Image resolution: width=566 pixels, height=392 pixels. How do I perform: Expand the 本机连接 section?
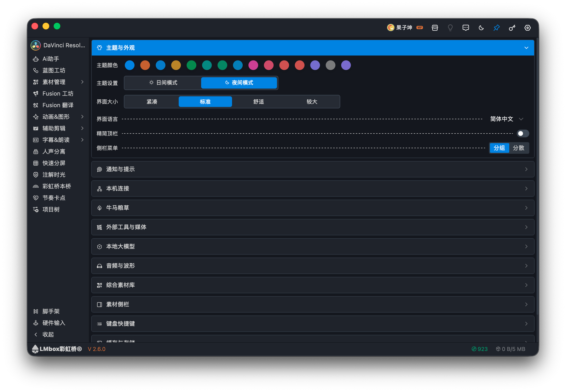coord(313,188)
